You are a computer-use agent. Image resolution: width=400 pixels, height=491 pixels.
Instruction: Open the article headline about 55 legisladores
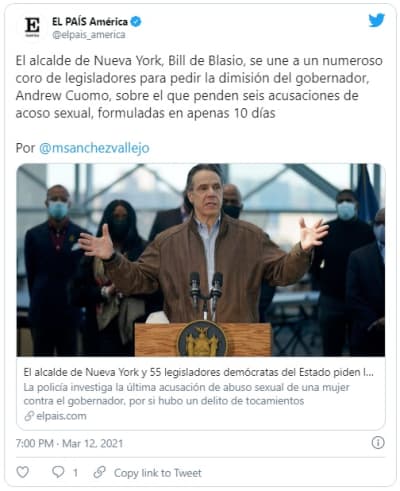click(199, 372)
